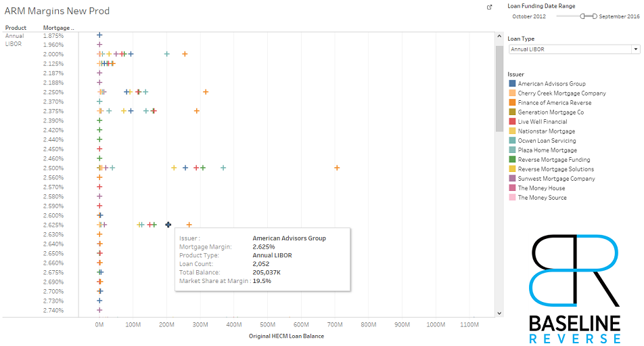
Task: Click the American Advisors Group legend label
Action: coord(551,84)
